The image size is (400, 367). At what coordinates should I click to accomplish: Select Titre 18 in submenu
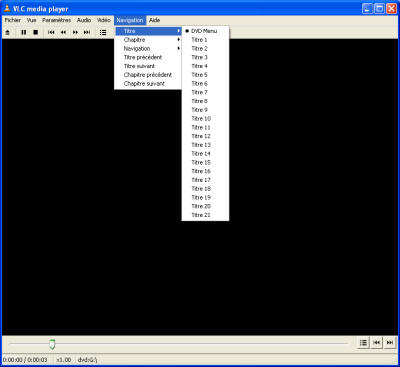[205, 189]
